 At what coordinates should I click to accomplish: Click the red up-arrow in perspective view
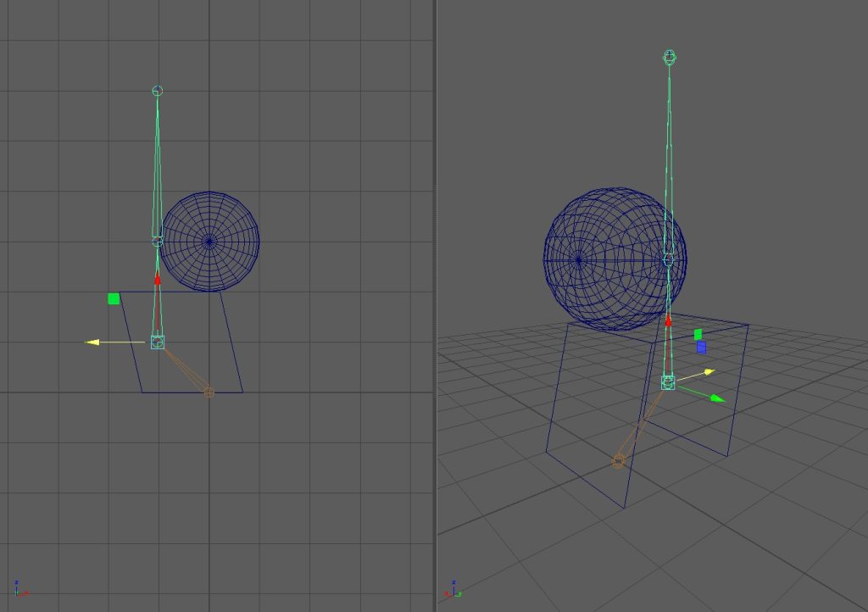668,320
